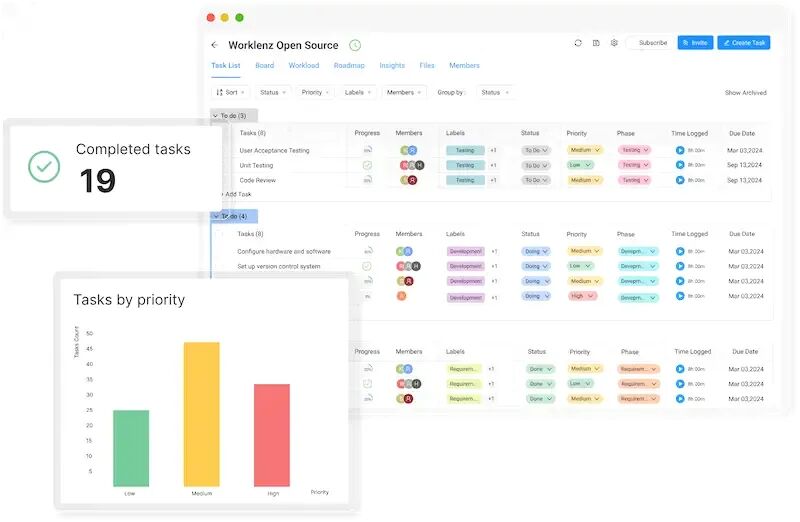Open project settings gear icon
This screenshot has height=522, width=800.
pyautogui.click(x=614, y=43)
